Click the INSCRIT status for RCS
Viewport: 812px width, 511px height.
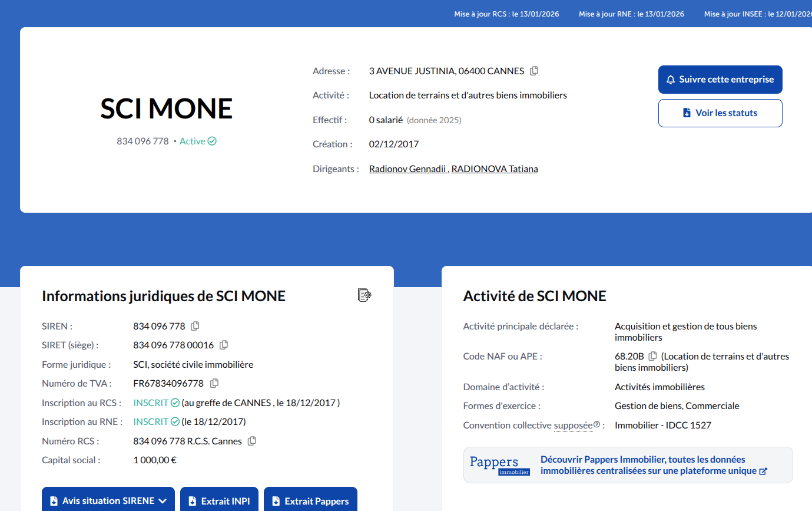click(x=151, y=403)
